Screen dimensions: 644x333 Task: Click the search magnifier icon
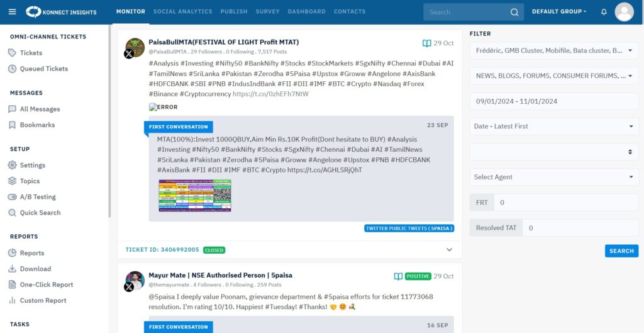(514, 12)
